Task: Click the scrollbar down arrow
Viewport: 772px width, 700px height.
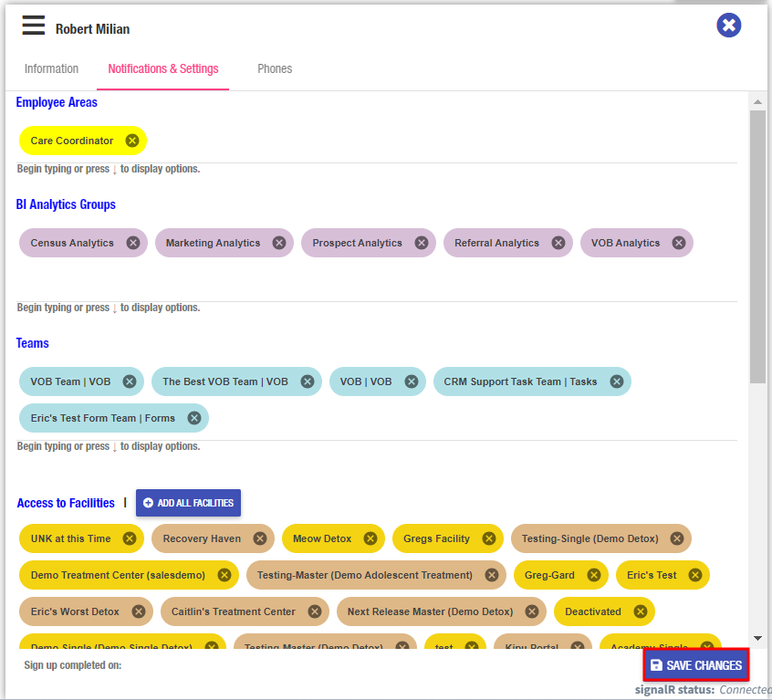Action: 757,638
